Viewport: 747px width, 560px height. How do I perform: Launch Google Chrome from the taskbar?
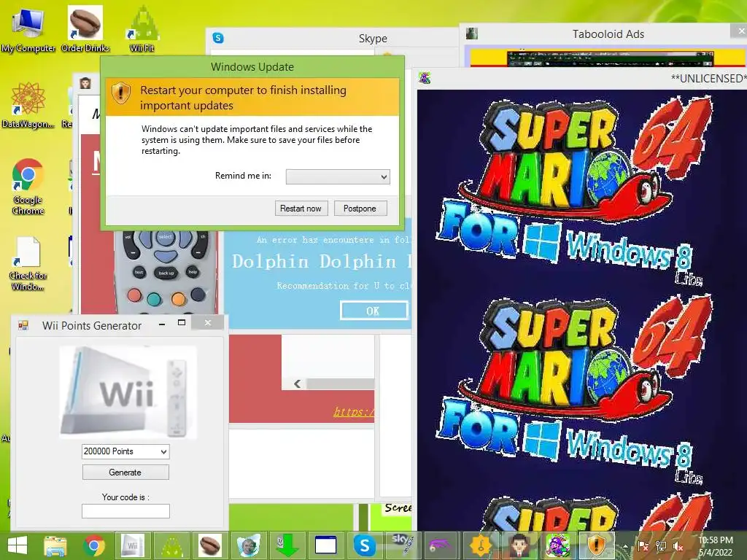pos(94,545)
